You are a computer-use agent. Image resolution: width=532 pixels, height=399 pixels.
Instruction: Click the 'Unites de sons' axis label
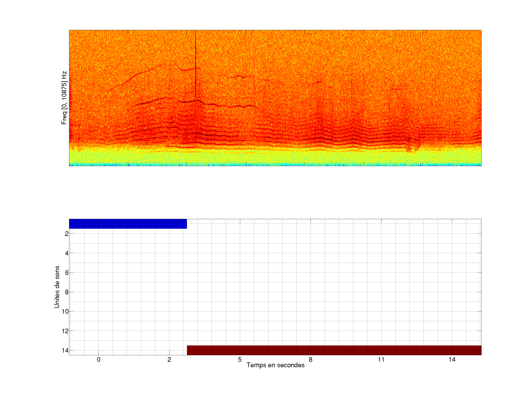tap(57, 287)
